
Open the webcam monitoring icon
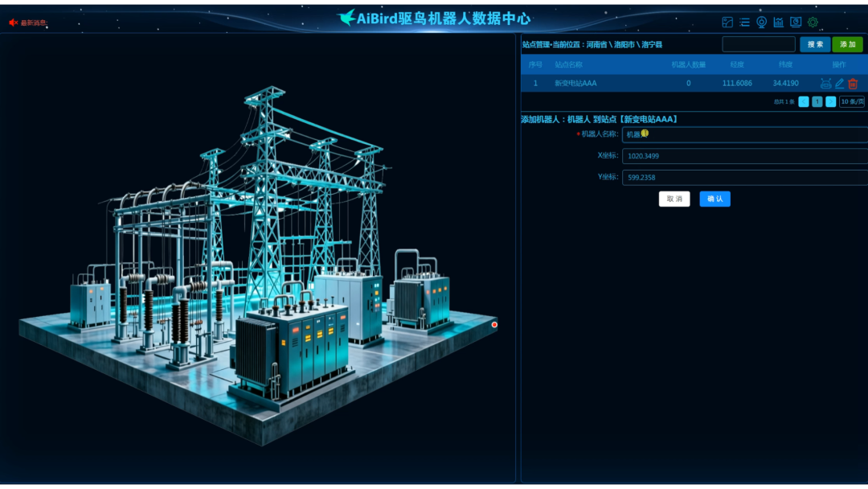761,23
